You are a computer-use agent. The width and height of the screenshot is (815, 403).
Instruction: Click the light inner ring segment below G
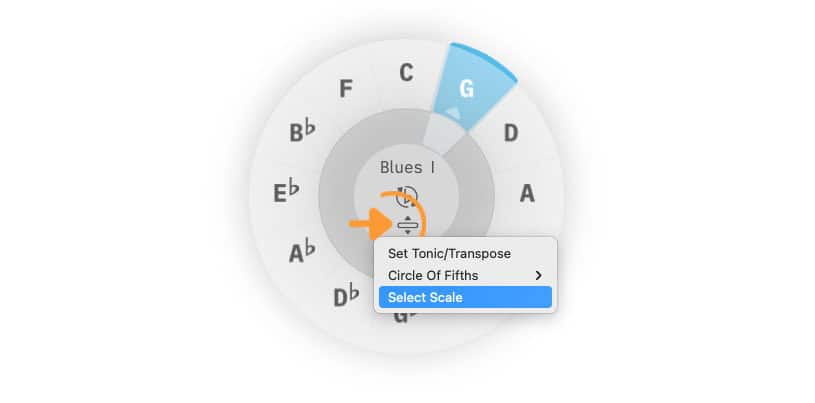pos(443,133)
